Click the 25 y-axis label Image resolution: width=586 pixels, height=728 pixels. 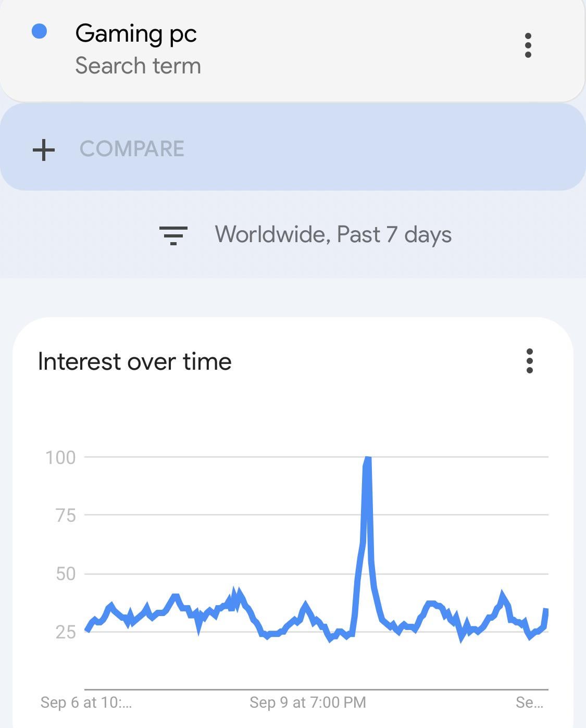[66, 632]
